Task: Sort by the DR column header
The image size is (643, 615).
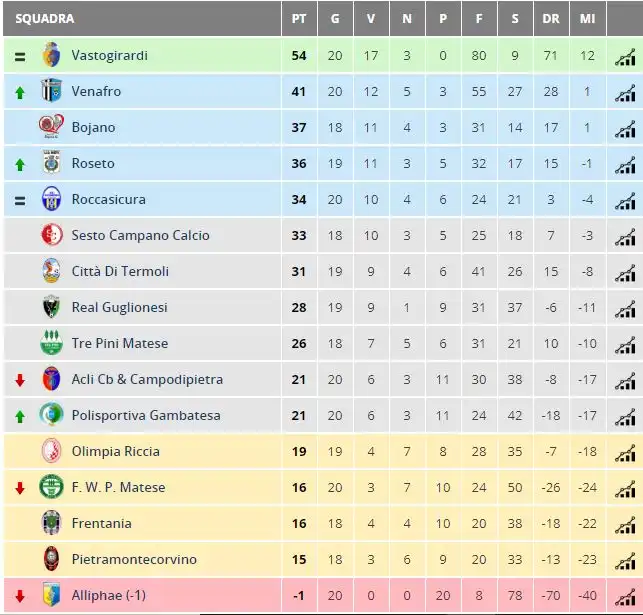Action: [551, 18]
